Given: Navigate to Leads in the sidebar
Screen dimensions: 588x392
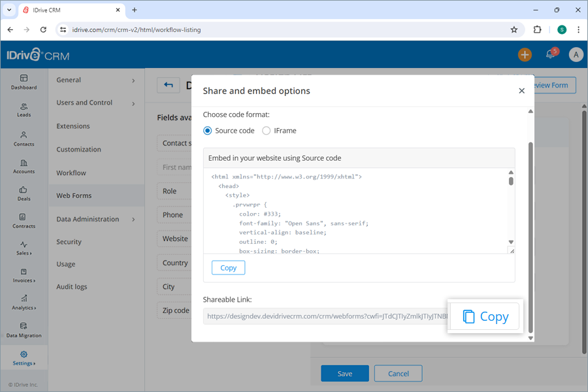Looking at the screenshot, I should (24, 110).
